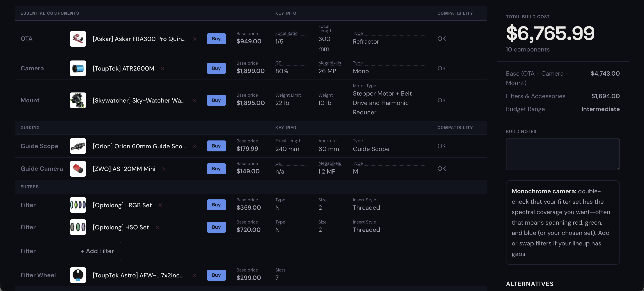Add a new filter with Add Filter
The width and height of the screenshot is (644, 291).
point(97,251)
